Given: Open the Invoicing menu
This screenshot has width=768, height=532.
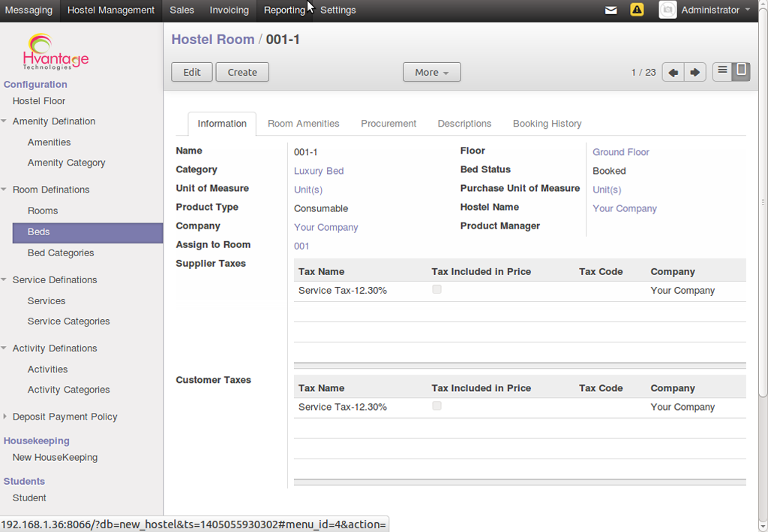Looking at the screenshot, I should [229, 10].
